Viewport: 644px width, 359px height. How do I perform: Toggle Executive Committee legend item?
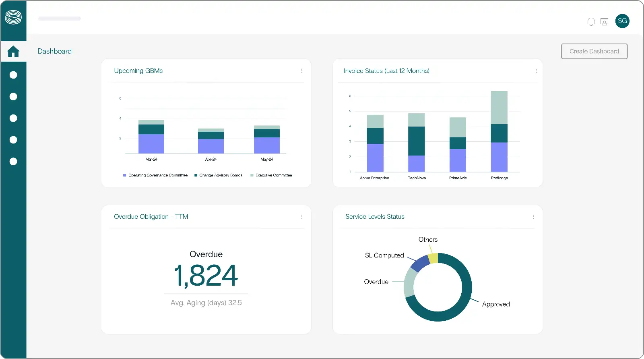click(271, 175)
